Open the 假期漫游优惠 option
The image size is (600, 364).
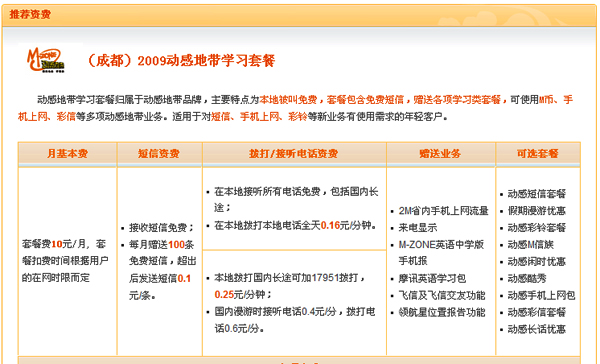click(x=536, y=211)
